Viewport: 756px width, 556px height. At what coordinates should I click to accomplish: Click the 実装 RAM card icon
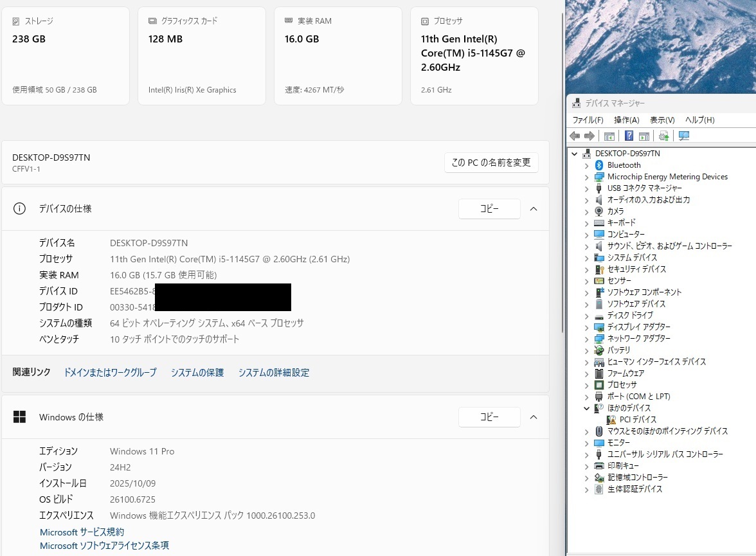(289, 21)
